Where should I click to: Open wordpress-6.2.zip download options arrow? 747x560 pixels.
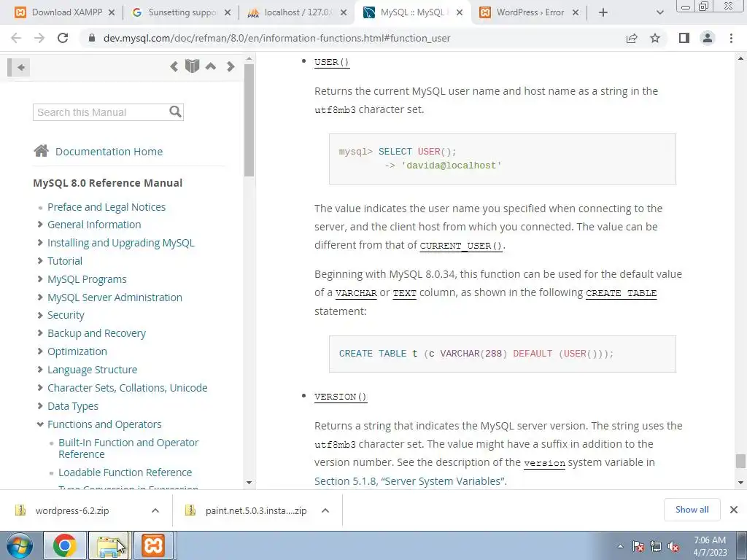155,510
